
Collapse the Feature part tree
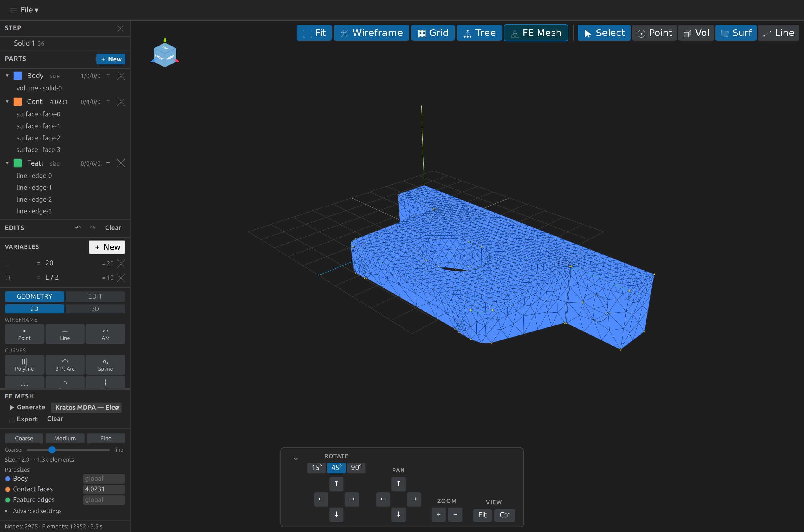7,163
